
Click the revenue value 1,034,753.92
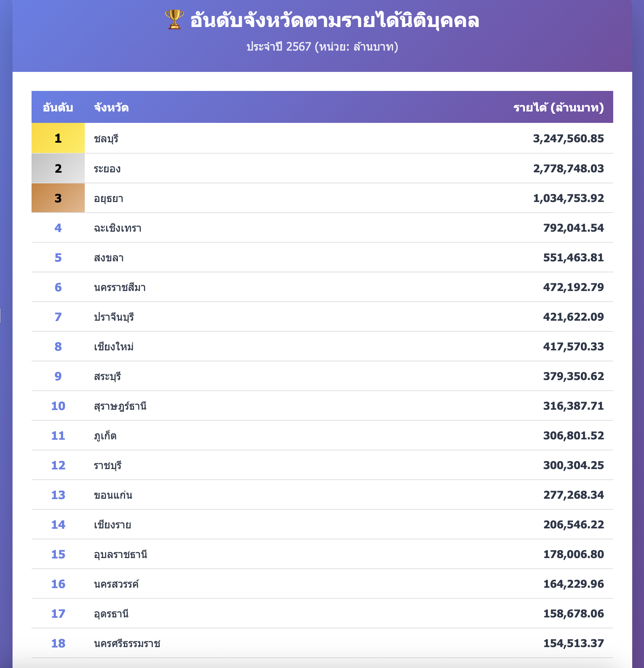click(568, 198)
